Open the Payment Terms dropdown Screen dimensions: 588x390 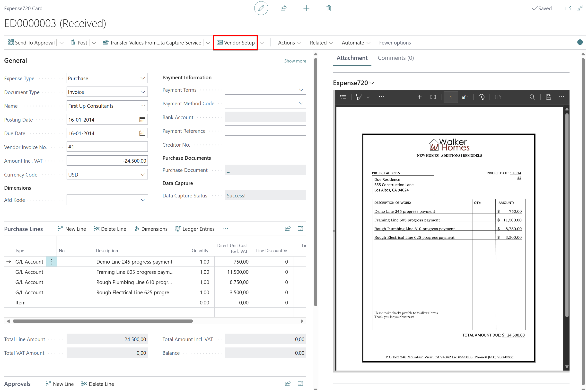[301, 89]
